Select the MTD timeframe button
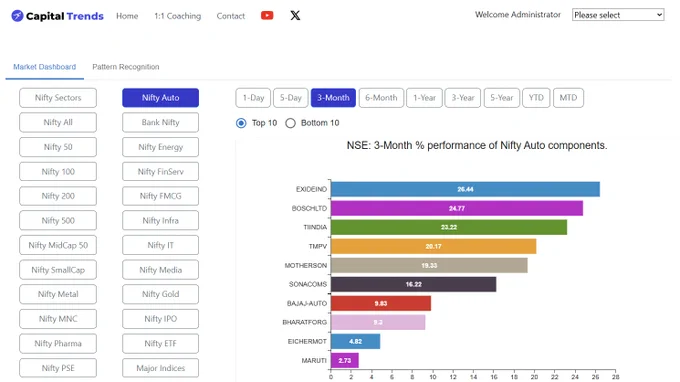680x382 pixels. coord(568,98)
